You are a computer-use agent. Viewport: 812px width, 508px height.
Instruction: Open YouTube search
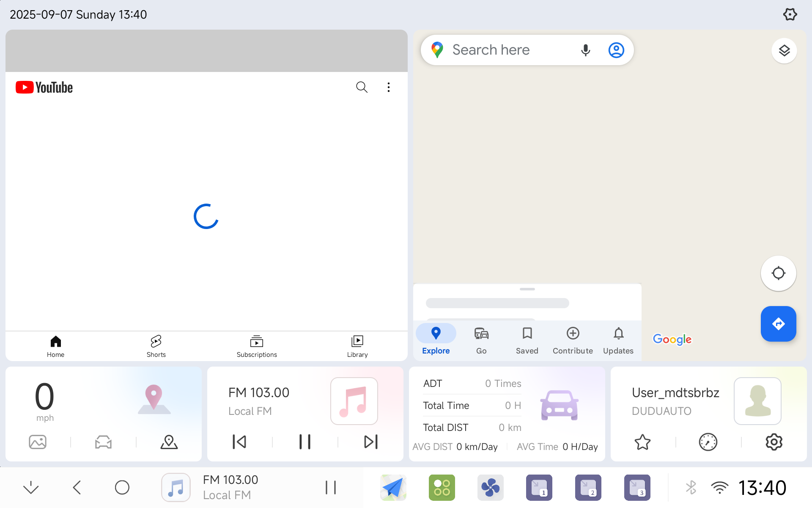362,87
